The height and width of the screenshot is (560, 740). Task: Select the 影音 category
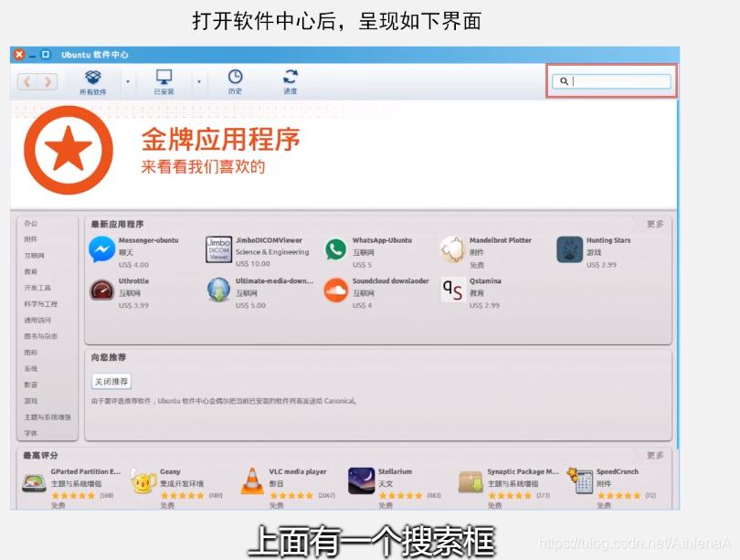[31, 385]
